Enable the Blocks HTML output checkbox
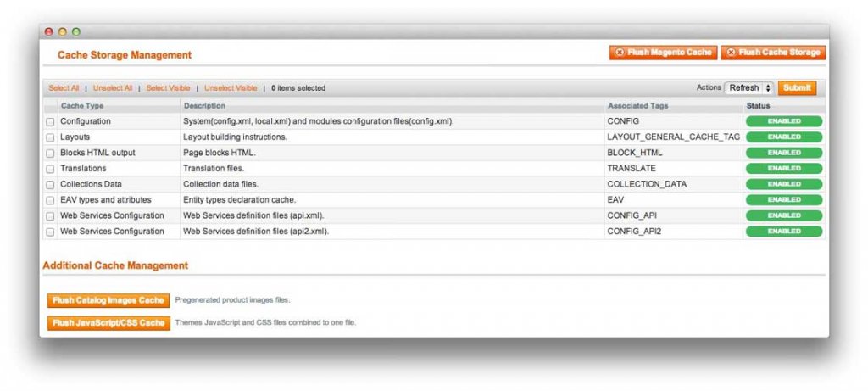Viewport: 868px width, 391px height. click(50, 154)
